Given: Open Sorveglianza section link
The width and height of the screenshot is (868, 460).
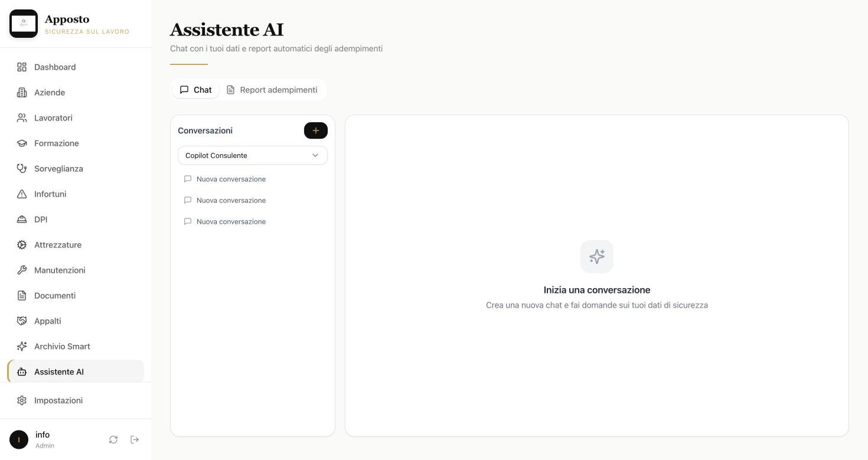Looking at the screenshot, I should [x=76, y=169].
